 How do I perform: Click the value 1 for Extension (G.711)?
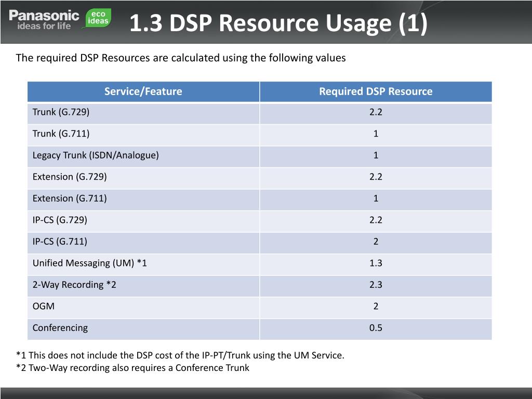tap(376, 198)
